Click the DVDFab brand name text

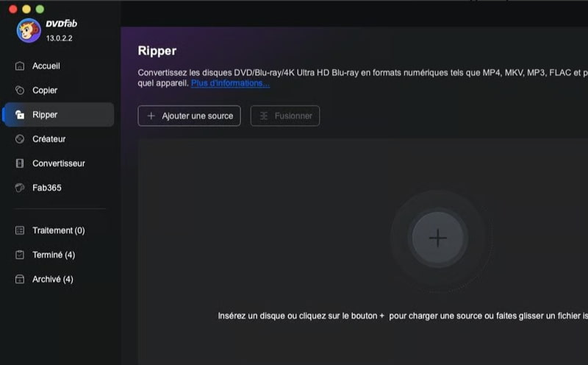coord(62,24)
